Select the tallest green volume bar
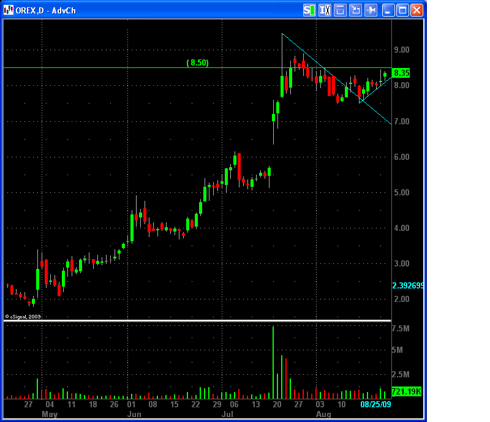 tap(273, 363)
